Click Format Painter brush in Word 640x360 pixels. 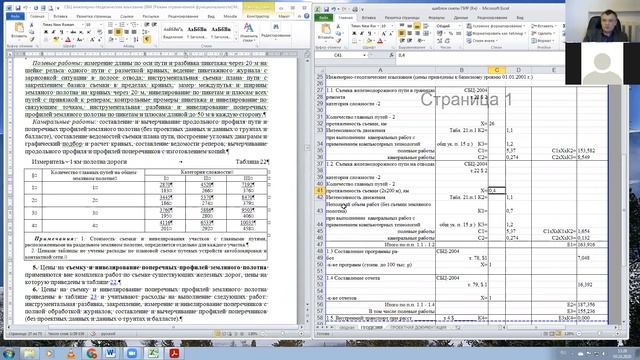pyautogui.click(x=31, y=39)
